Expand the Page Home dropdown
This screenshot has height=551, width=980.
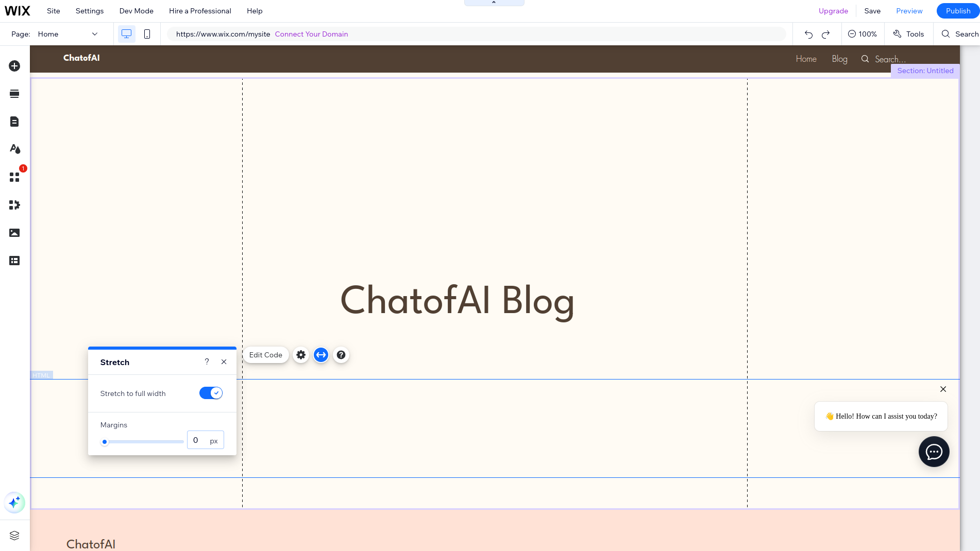[x=67, y=34]
